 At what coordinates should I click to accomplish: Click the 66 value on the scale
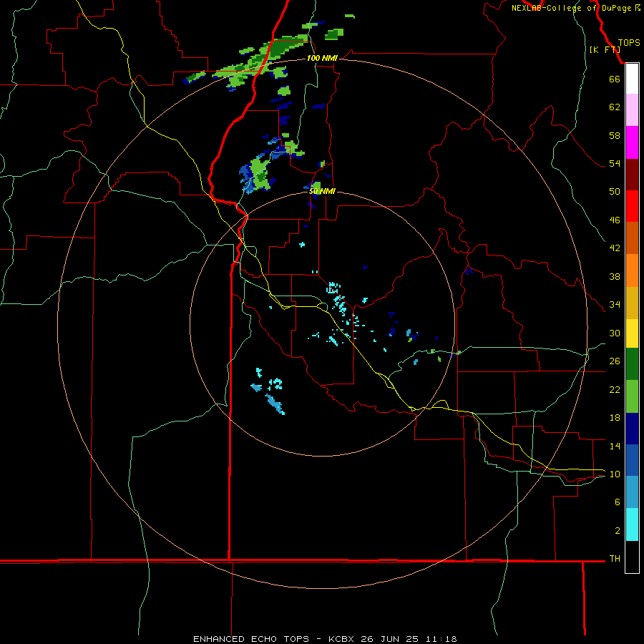click(615, 79)
